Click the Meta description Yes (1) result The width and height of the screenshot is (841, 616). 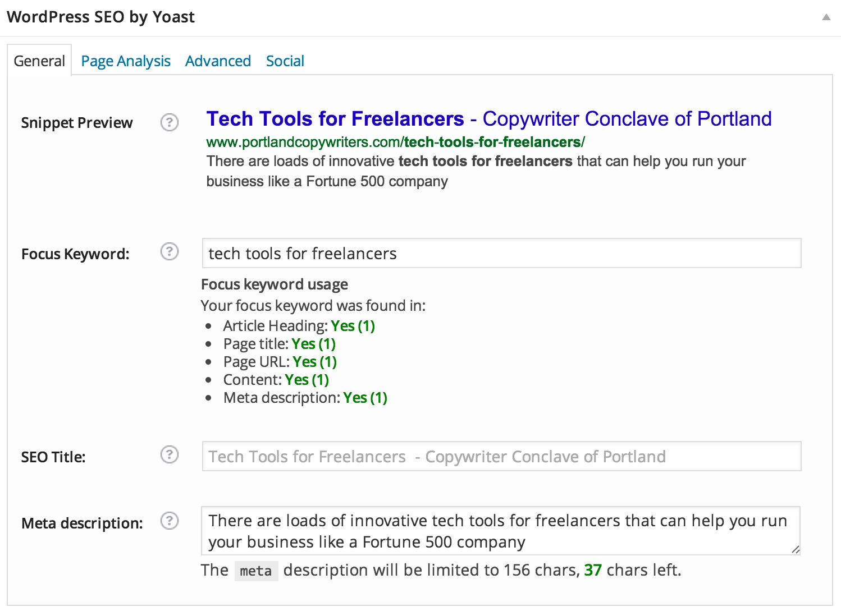click(365, 398)
